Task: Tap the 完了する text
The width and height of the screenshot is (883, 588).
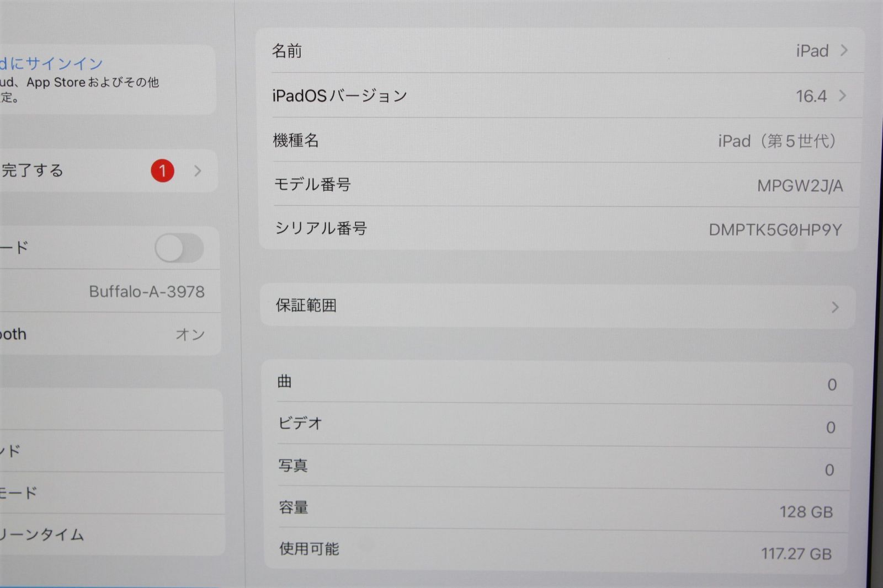Action: pos(32,170)
